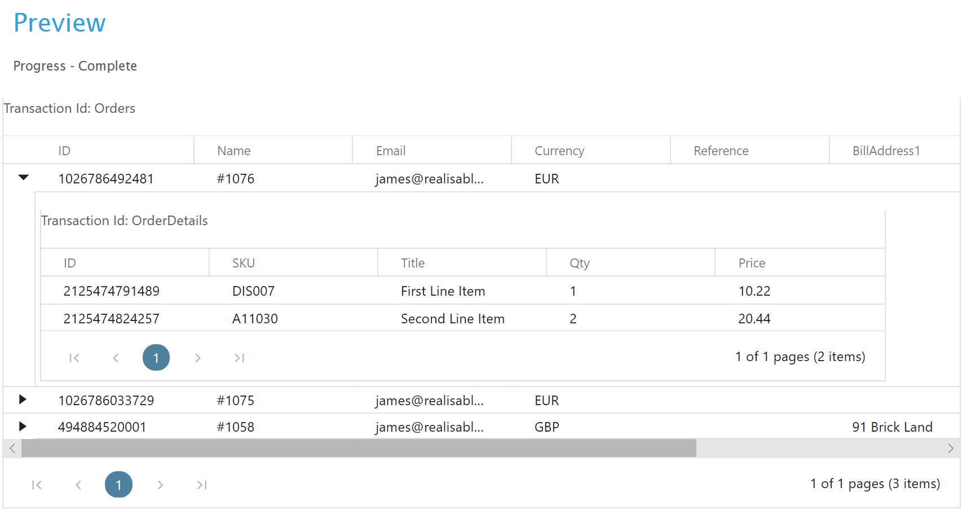Sort Orders by Currency column header
The image size is (980, 518).
click(x=559, y=151)
